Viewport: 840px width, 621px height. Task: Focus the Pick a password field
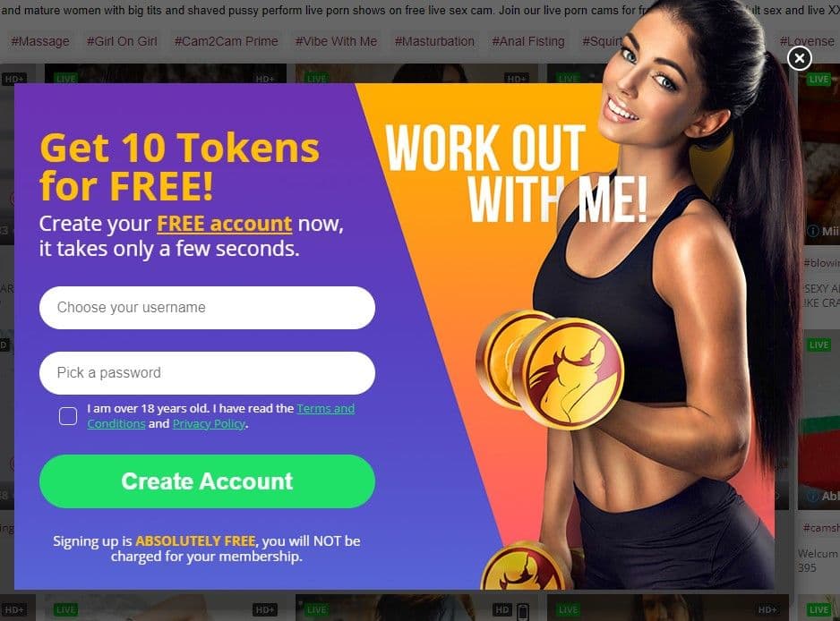pos(208,373)
